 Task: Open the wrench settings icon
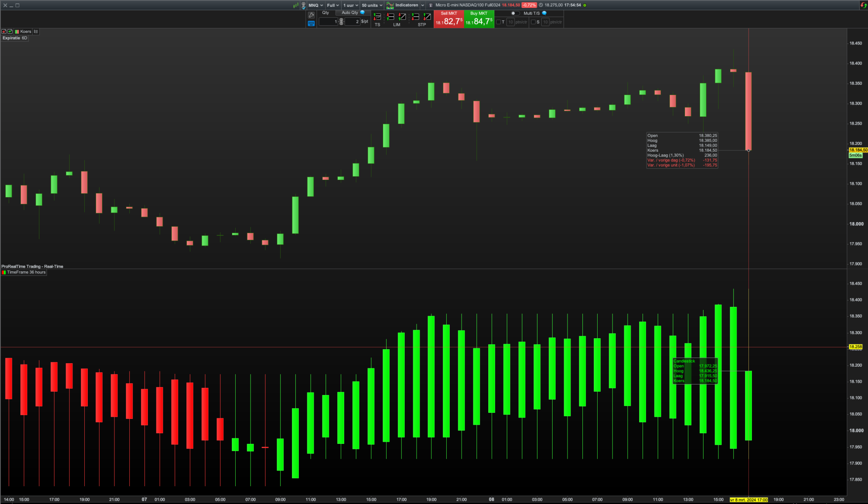(311, 15)
